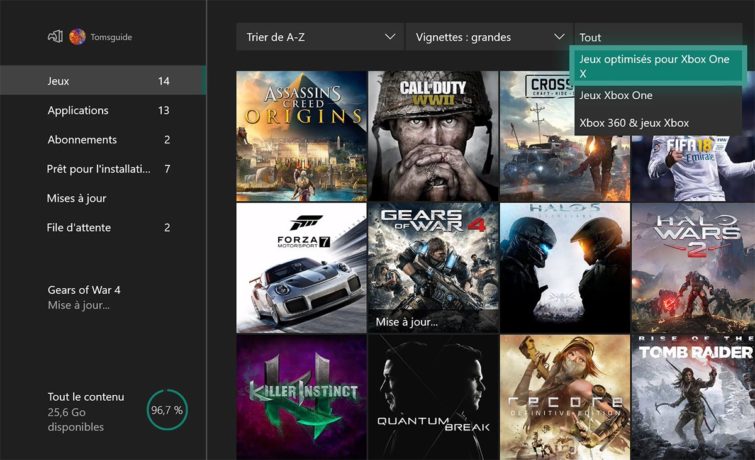The image size is (755, 460).
Task: Click the count 14 beside Jeux
Action: pos(164,81)
